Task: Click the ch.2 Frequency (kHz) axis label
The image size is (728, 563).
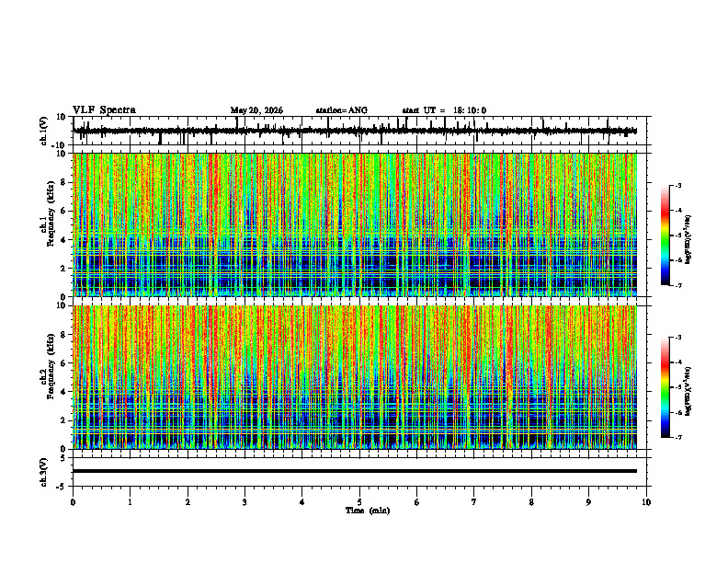Action: (x=48, y=366)
